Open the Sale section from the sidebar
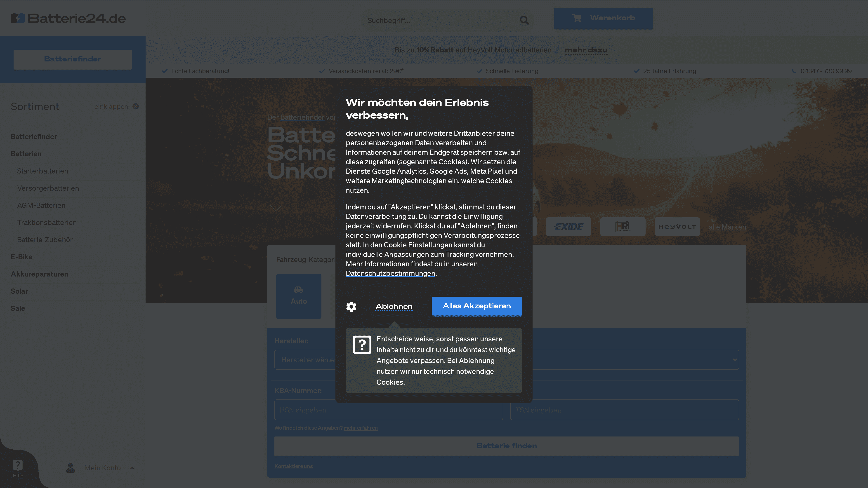Viewport: 868px width, 488px height. pyautogui.click(x=18, y=308)
